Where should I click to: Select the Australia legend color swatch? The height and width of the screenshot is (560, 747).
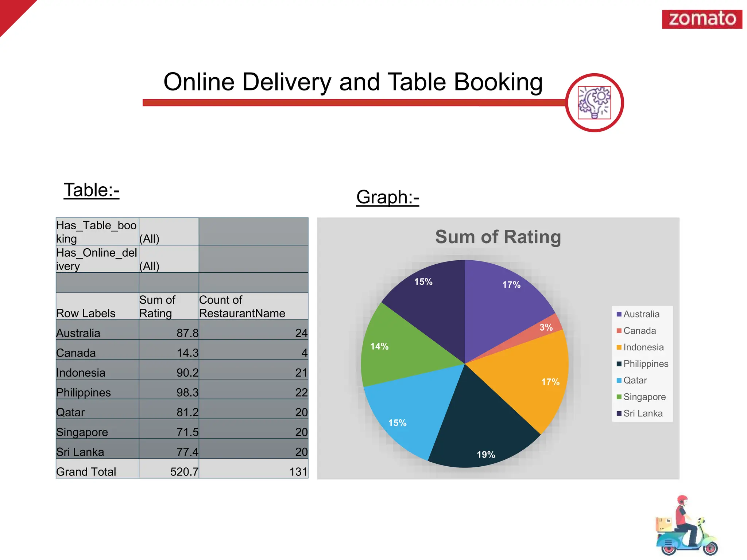coord(619,314)
